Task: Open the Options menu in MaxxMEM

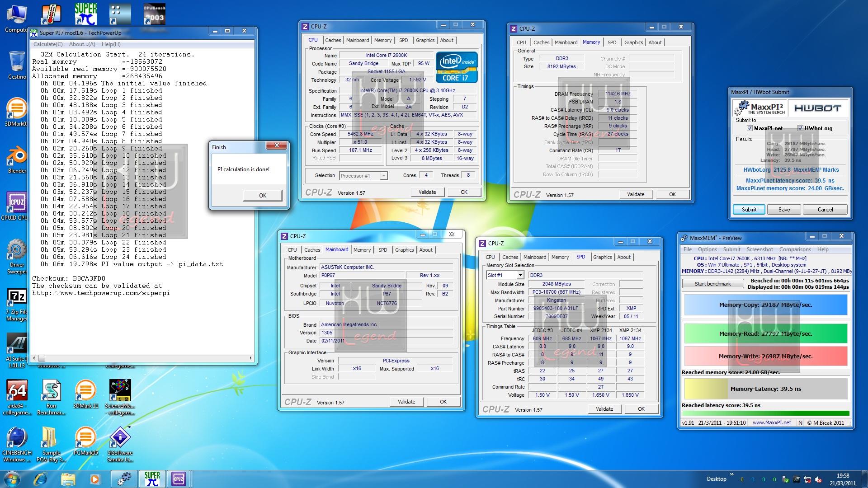Action: [707, 249]
